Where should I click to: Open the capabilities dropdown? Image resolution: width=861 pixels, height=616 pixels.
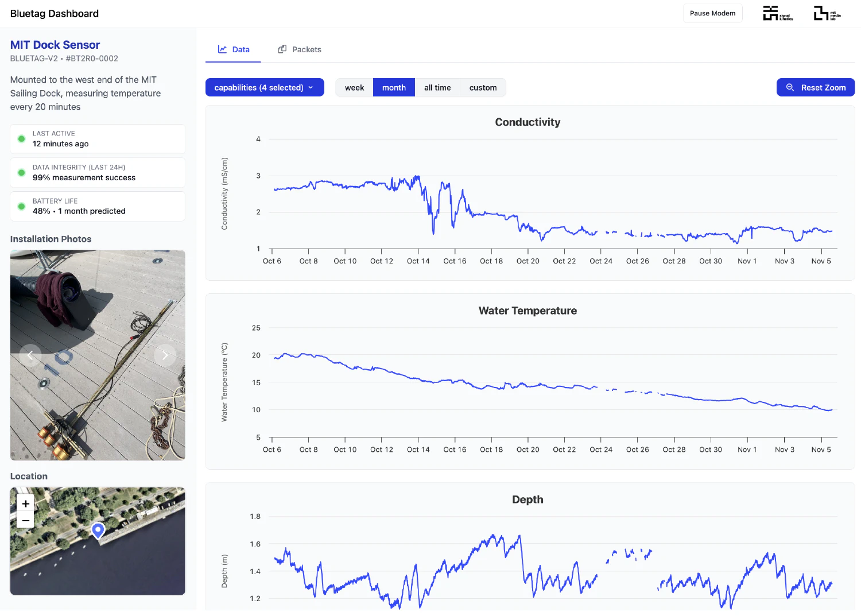tap(265, 87)
